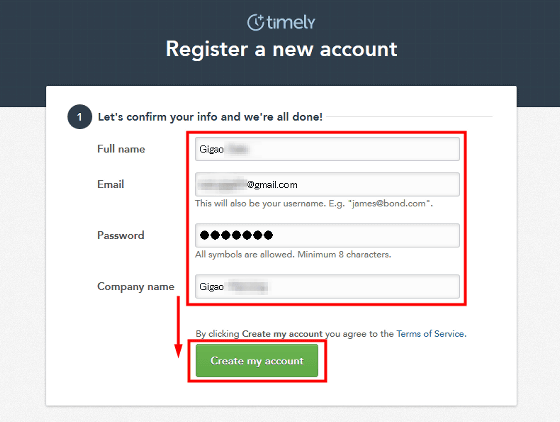560x422 pixels.
Task: Open the Terms of Service link
Action: pyautogui.click(x=431, y=334)
